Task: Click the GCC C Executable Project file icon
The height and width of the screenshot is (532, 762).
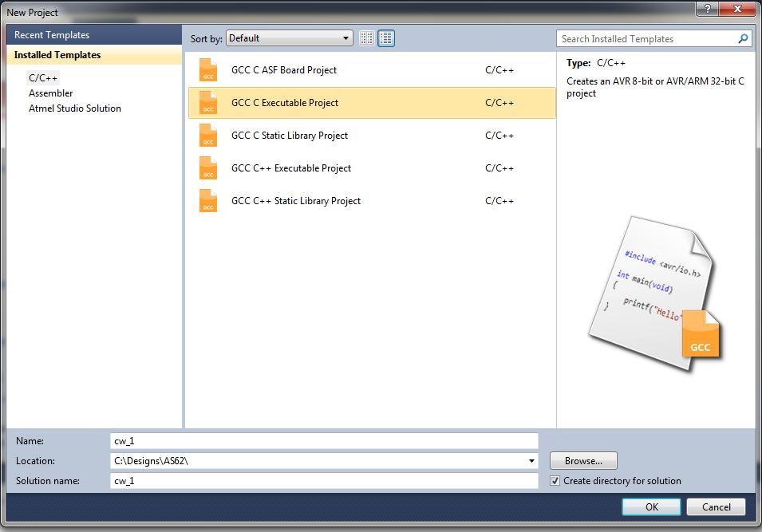Action: coord(208,103)
